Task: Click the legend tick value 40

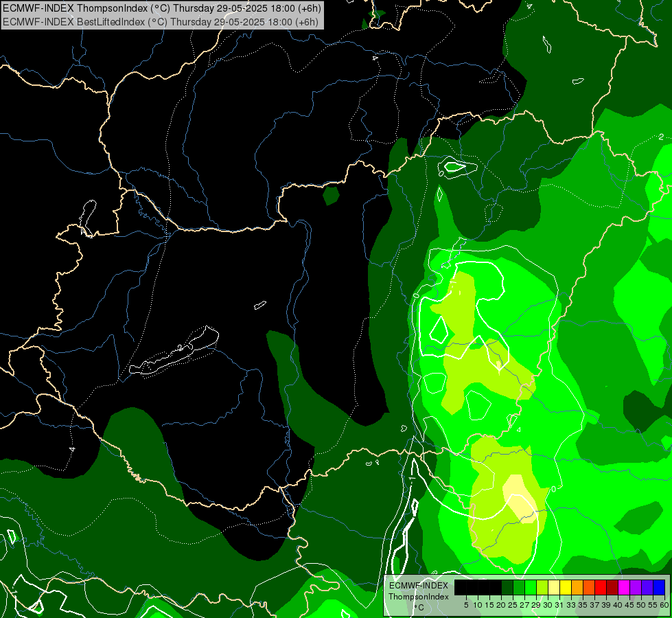Action: click(x=617, y=605)
